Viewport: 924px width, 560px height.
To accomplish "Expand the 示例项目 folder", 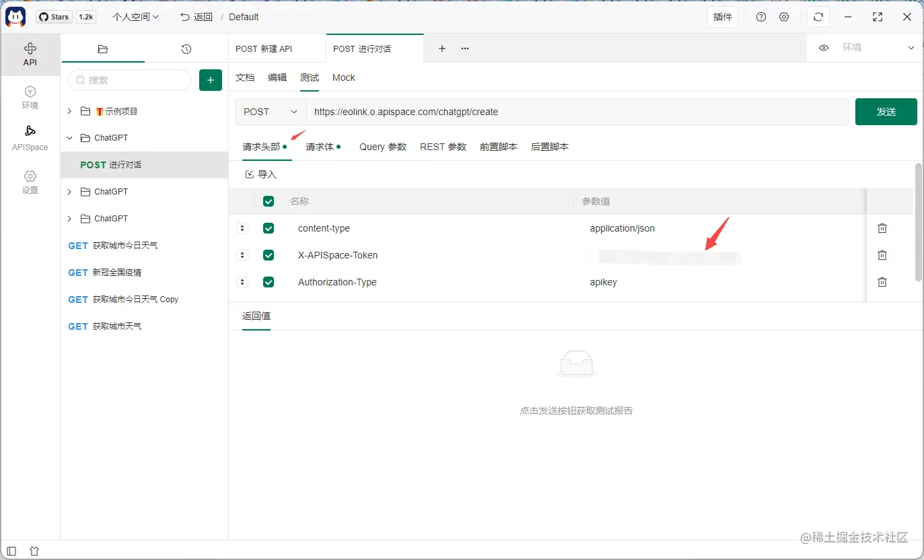I will (x=69, y=111).
